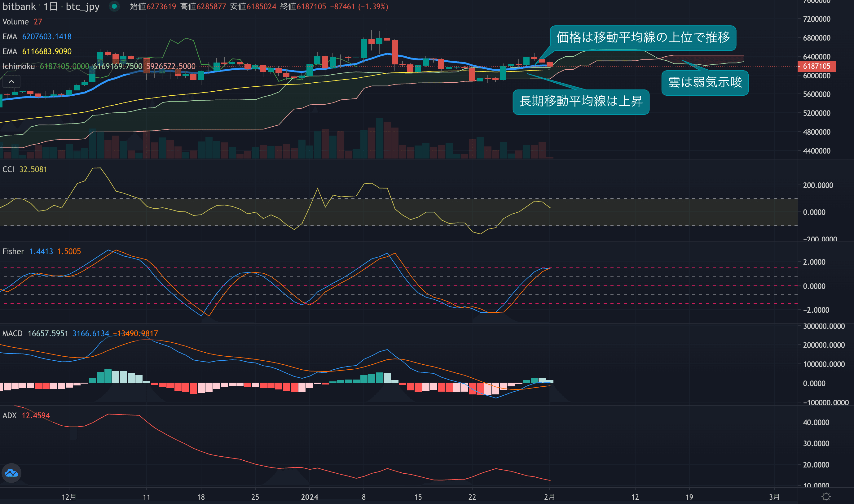Click the MACD indicator legend label

pyautogui.click(x=13, y=333)
